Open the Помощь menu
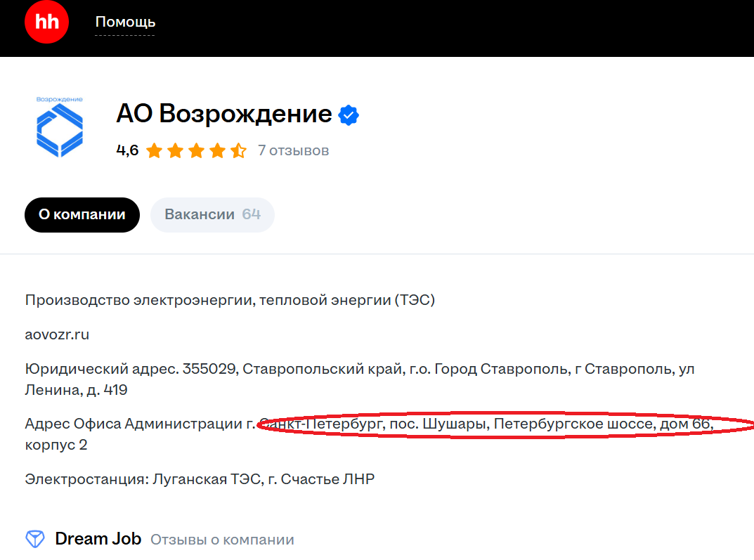 [x=125, y=22]
